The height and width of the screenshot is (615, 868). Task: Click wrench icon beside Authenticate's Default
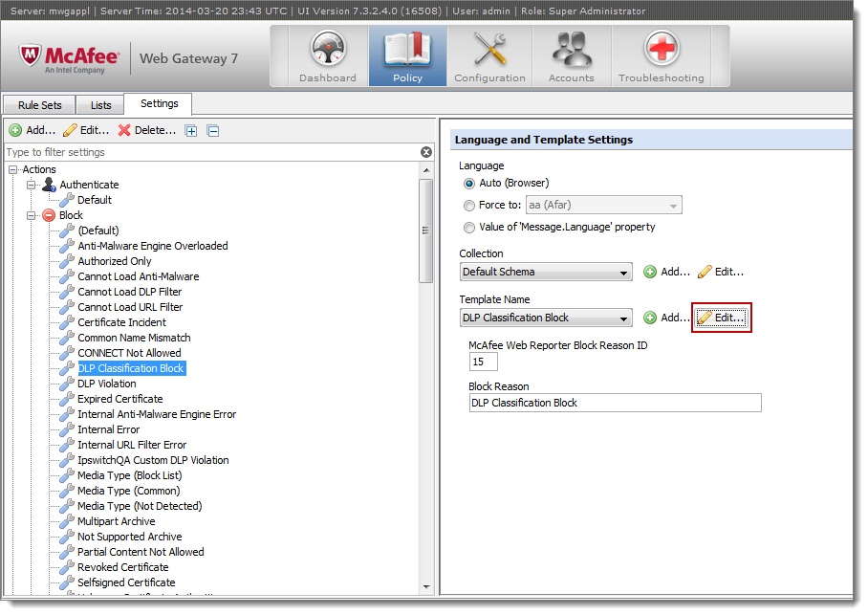point(67,200)
